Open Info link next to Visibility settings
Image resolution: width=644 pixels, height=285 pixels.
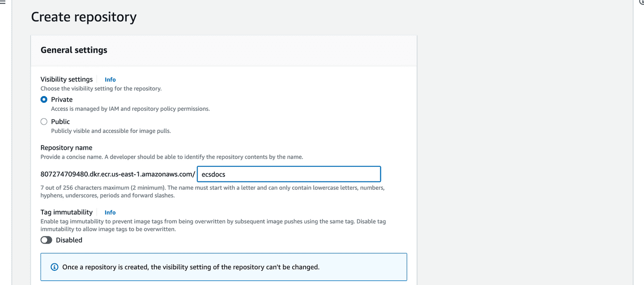[x=110, y=80]
